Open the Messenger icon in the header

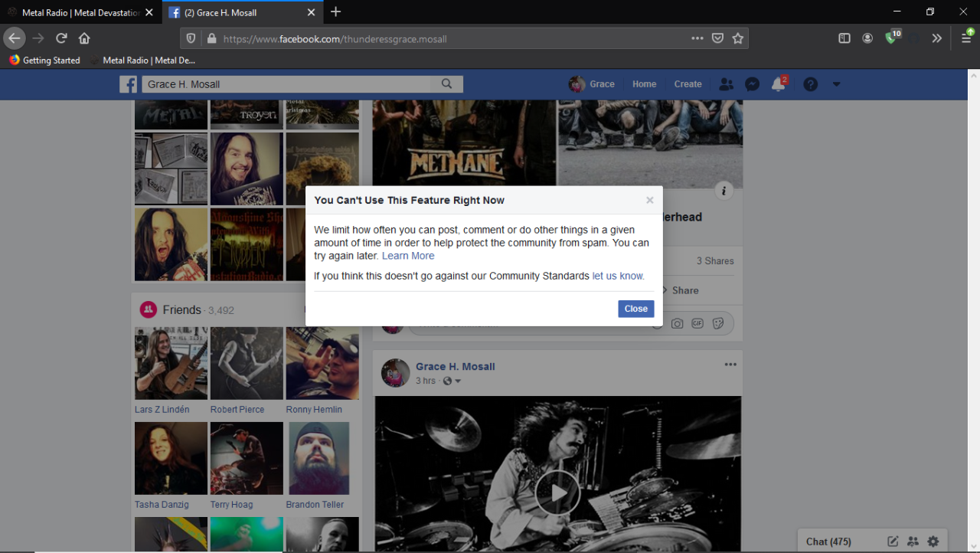[x=752, y=84]
